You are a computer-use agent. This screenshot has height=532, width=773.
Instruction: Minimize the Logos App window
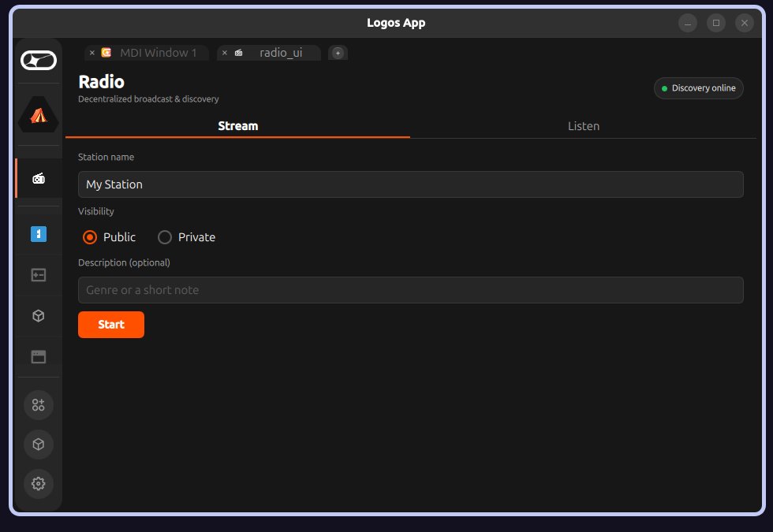pos(688,23)
